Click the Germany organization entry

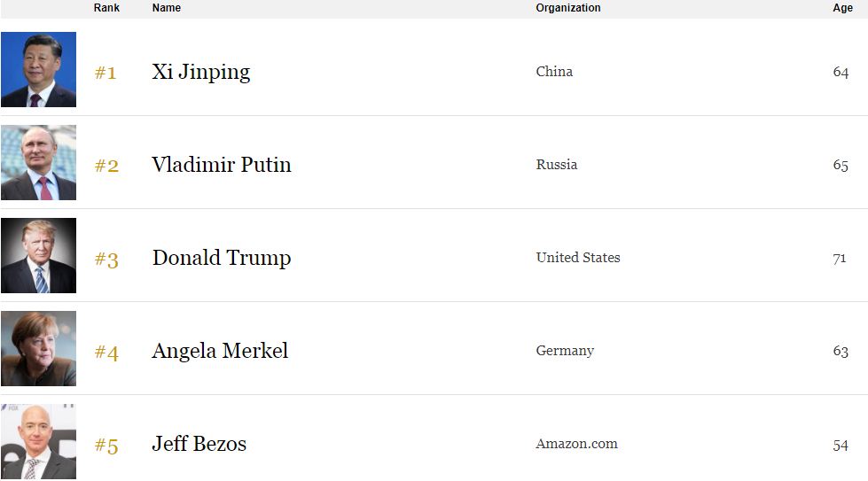click(x=565, y=351)
